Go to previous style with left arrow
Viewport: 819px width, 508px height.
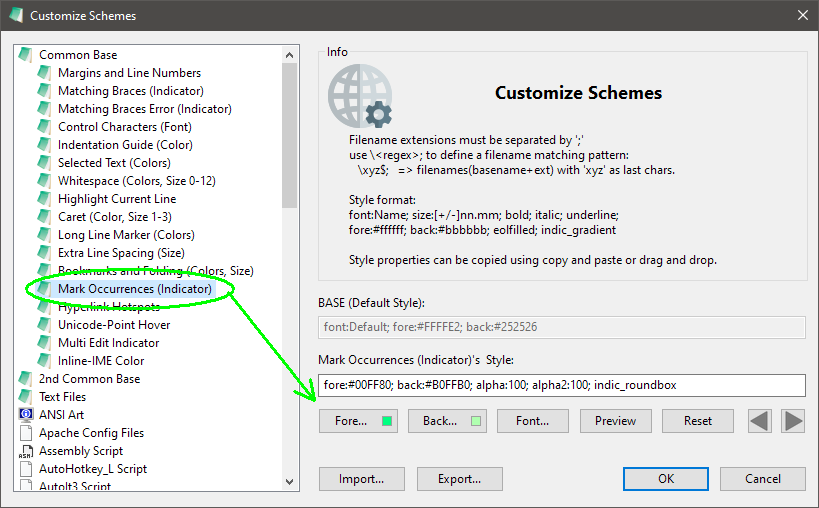tap(759, 421)
